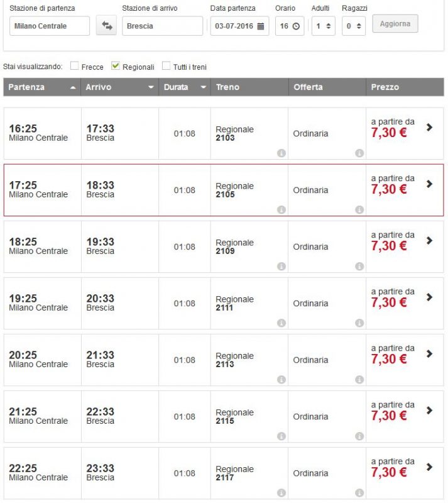448x503 pixels.
Task: Adjust the Adulti passenger stepper
Action: (x=329, y=26)
